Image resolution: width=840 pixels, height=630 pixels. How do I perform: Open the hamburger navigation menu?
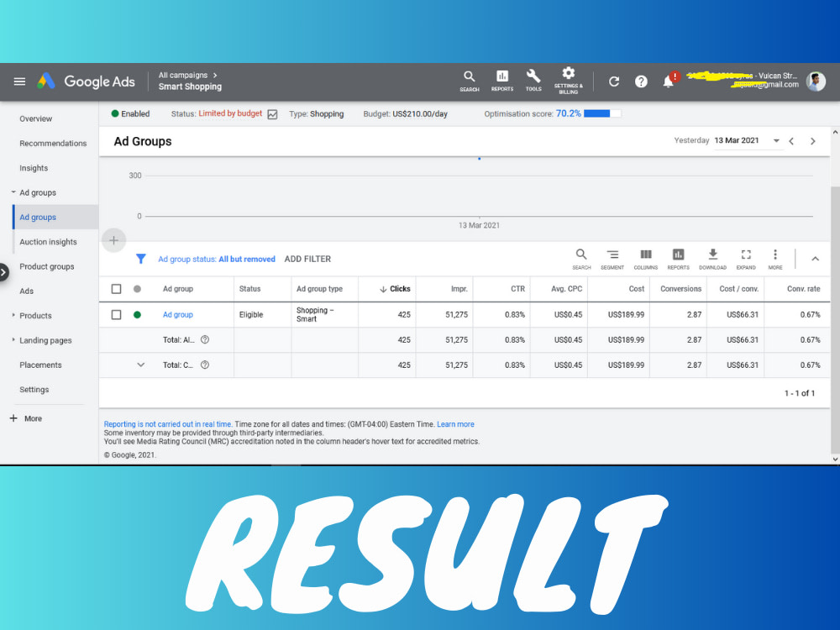tap(19, 81)
